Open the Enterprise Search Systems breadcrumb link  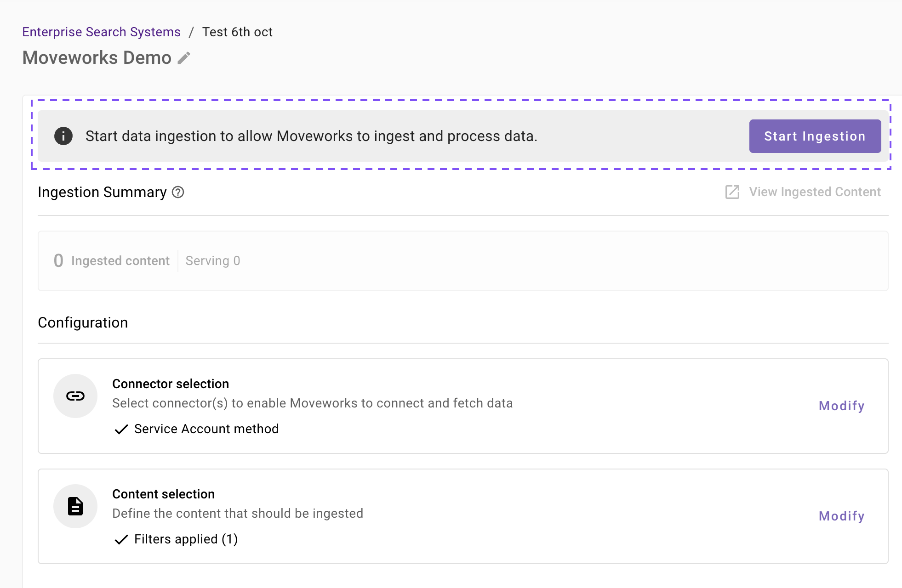pyautogui.click(x=101, y=32)
